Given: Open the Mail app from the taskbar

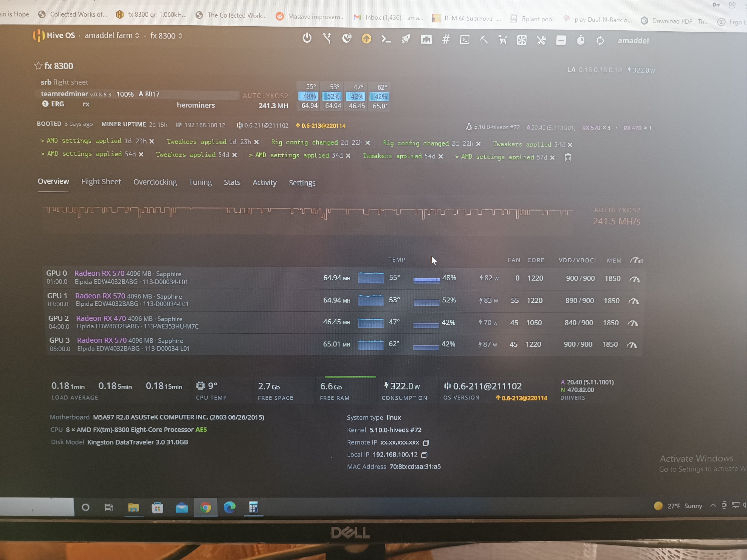Looking at the screenshot, I should [x=182, y=508].
